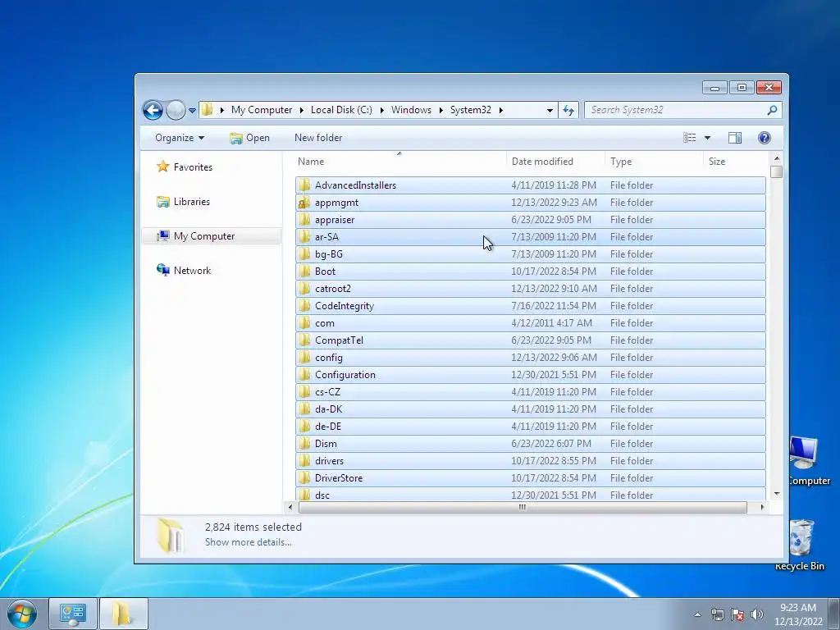This screenshot has width=840, height=630.
Task: Open the Action Center flag icon
Action: (737, 614)
